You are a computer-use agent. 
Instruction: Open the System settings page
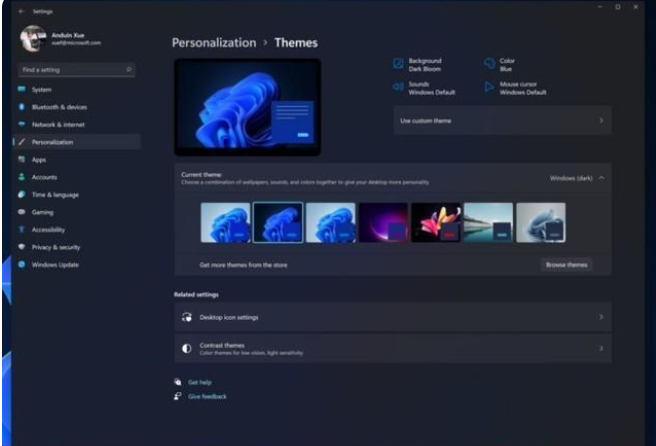coord(77,89)
